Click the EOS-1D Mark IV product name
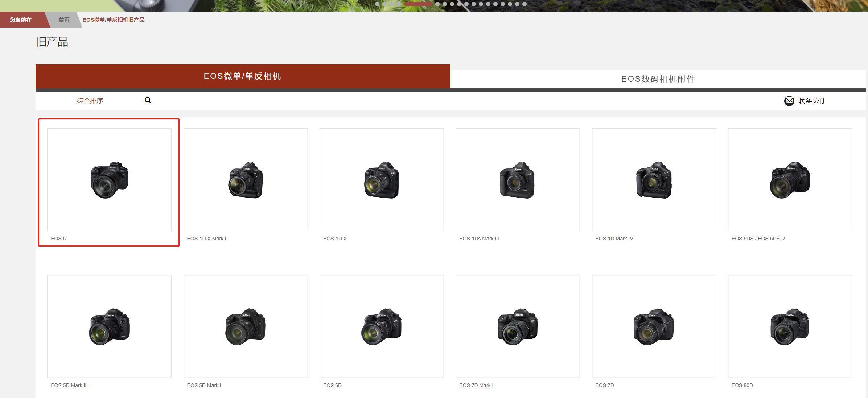The width and height of the screenshot is (868, 398). tap(614, 239)
